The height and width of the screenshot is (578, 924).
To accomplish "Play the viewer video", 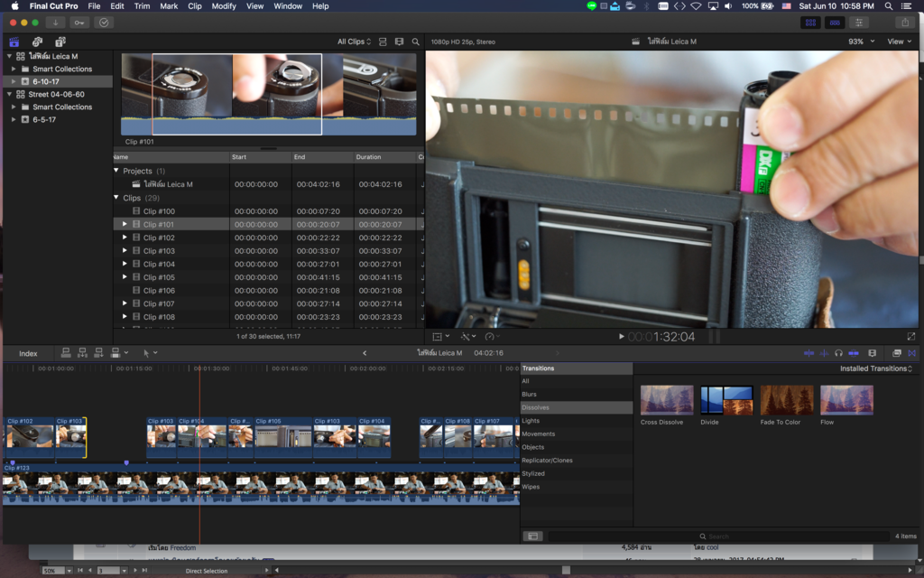I will [x=621, y=337].
